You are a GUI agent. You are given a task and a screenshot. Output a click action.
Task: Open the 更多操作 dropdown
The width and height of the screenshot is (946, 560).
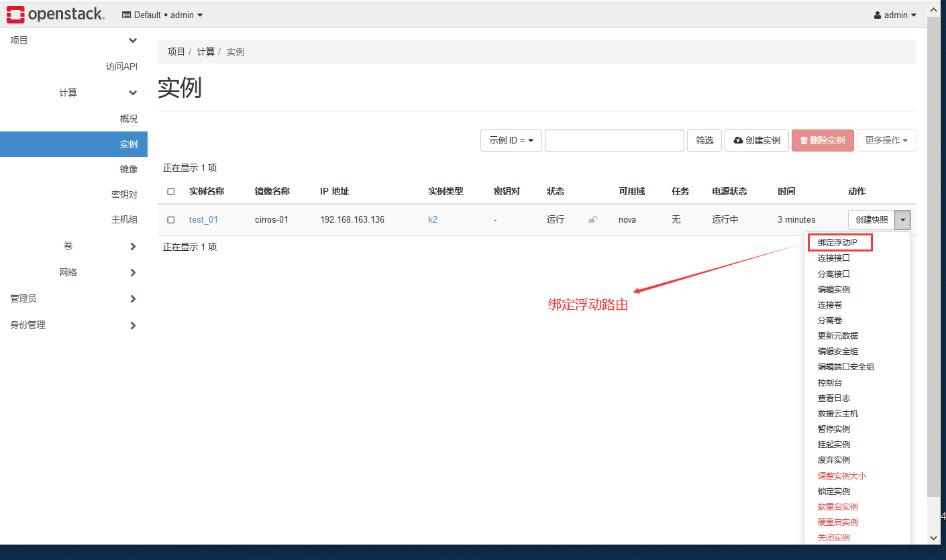click(x=886, y=141)
